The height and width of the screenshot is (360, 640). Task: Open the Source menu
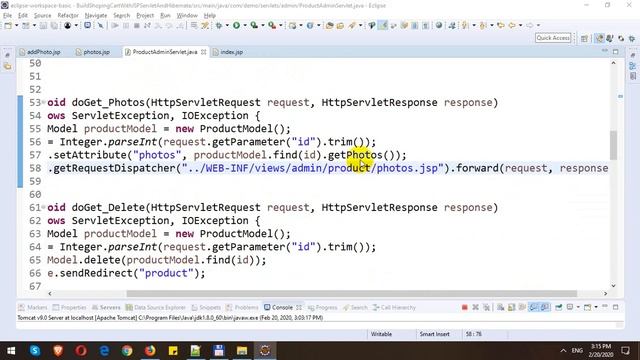[x=42, y=16]
